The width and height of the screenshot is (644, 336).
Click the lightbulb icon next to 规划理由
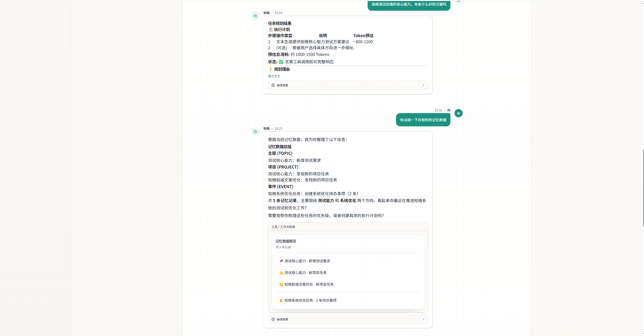coord(271,69)
